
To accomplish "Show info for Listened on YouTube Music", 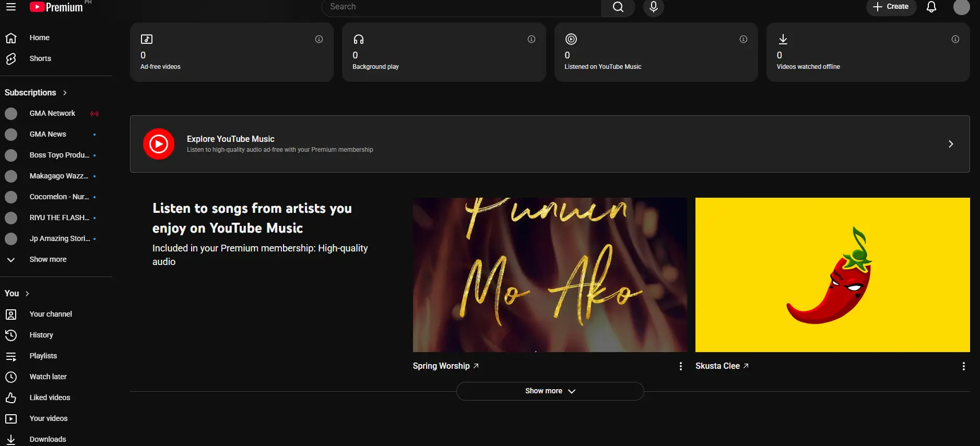I will 743,39.
